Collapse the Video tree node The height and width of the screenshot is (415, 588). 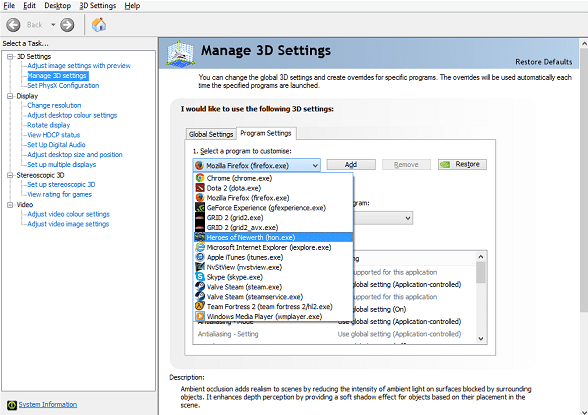tap(10, 205)
